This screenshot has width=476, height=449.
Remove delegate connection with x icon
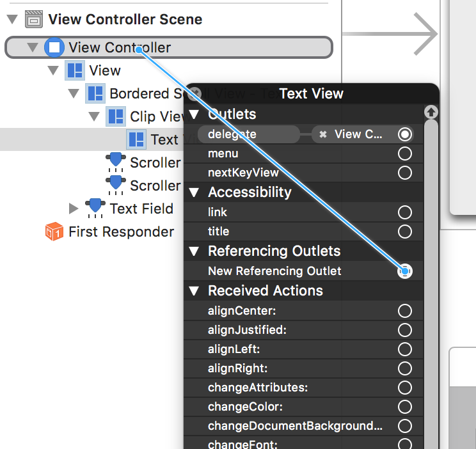pos(323,134)
